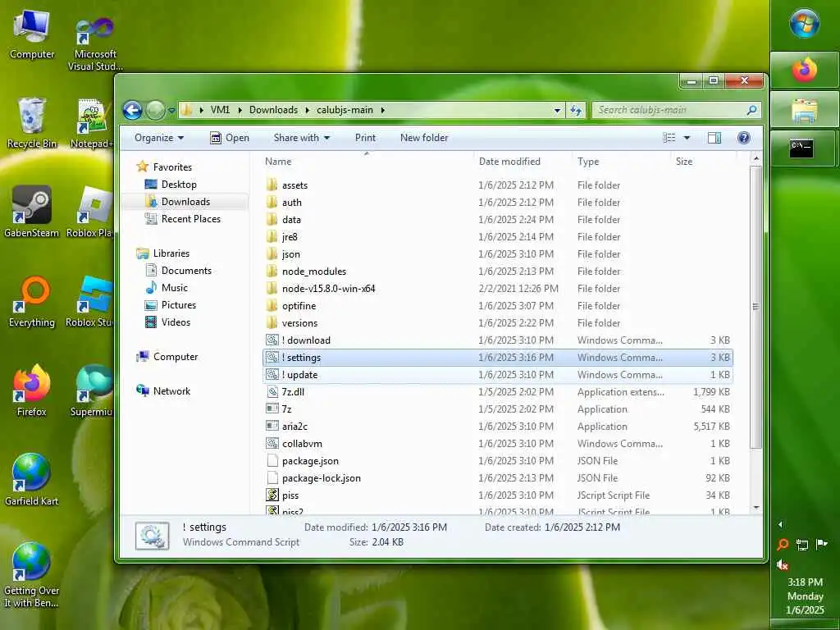Open the Microsoft Visual Studio desktop shortcut
The width and height of the screenshot is (840, 630).
pyautogui.click(x=95, y=43)
